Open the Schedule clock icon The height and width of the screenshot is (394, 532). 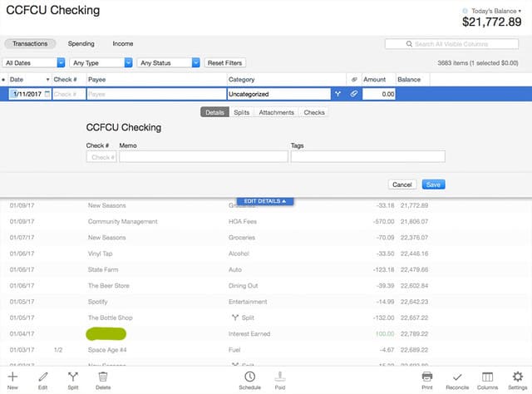(x=249, y=377)
